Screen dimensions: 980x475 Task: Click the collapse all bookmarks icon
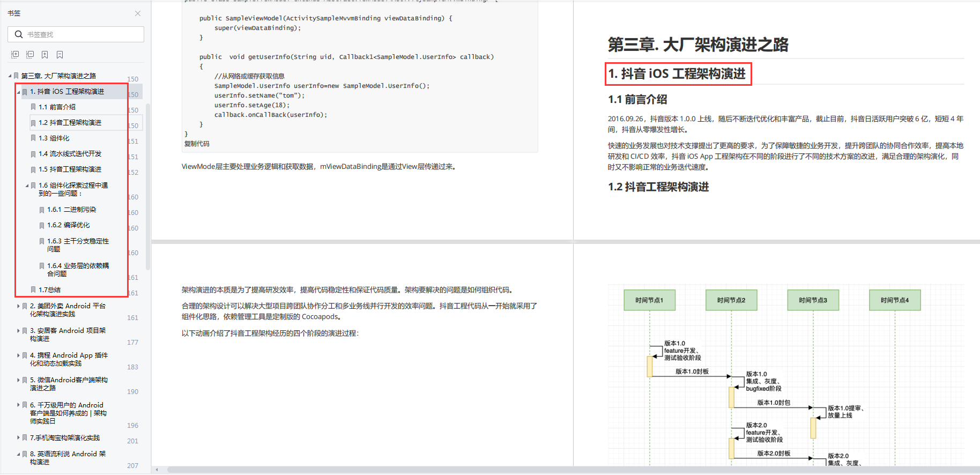(30, 55)
